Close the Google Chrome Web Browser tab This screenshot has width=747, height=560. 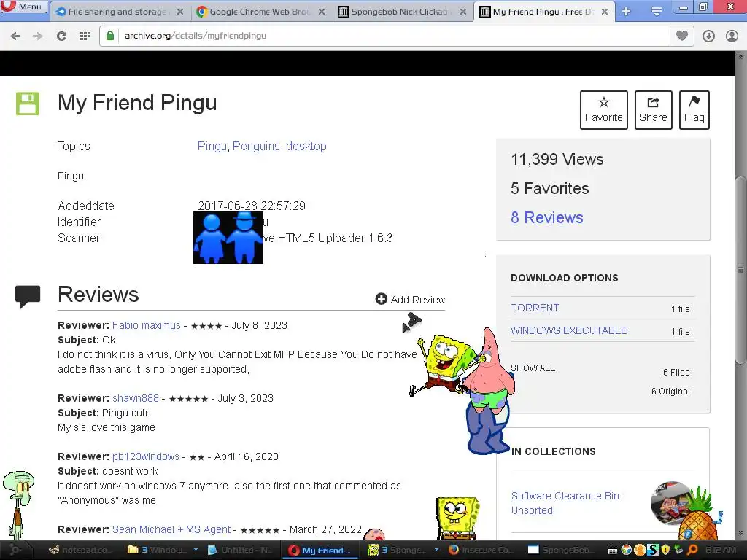pyautogui.click(x=322, y=12)
